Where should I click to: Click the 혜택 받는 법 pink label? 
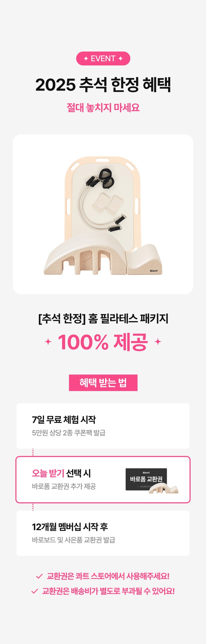pos(103,383)
